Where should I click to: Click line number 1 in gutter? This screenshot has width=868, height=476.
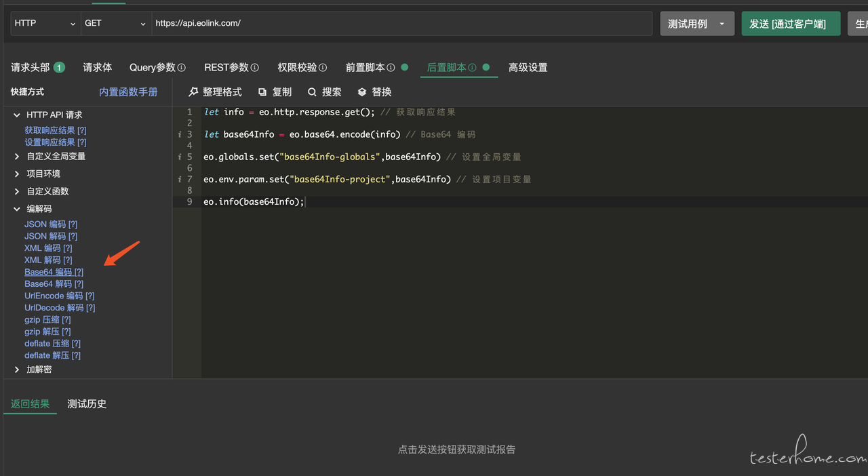point(189,112)
